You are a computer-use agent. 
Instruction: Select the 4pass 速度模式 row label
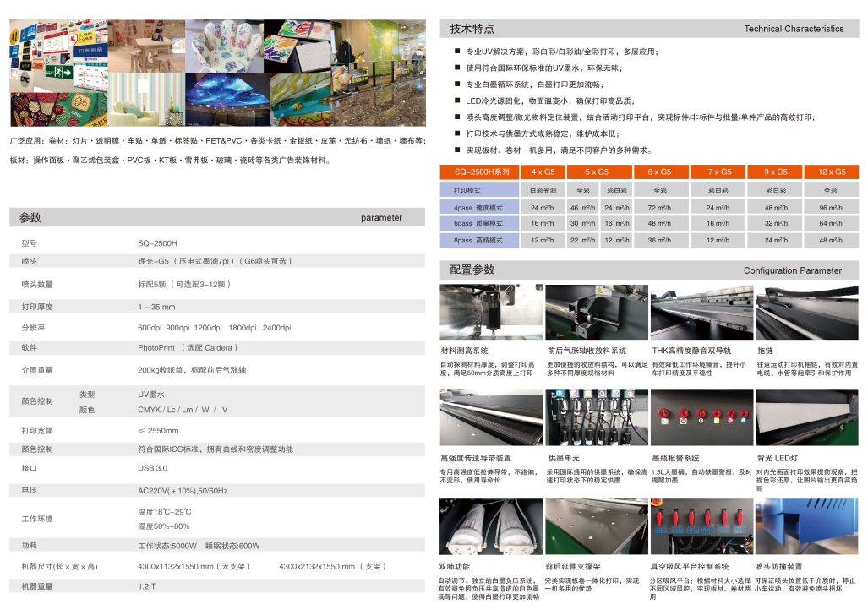[x=478, y=207]
